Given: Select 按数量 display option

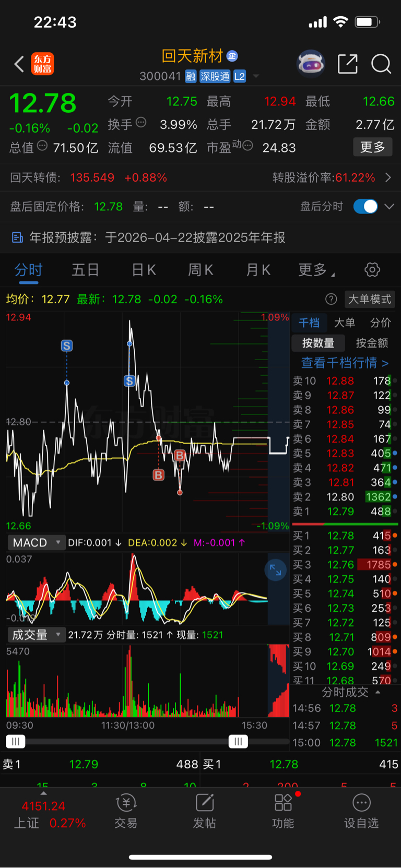Looking at the screenshot, I should tap(318, 343).
